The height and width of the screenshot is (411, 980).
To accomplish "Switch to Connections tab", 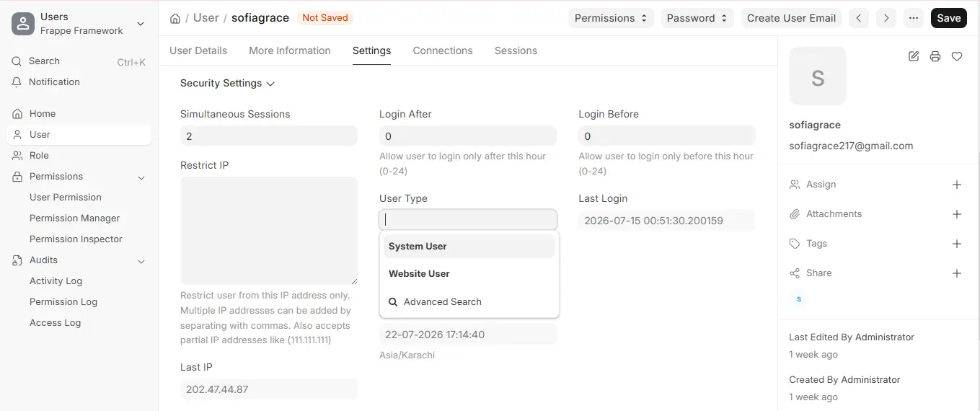I will coord(443,50).
